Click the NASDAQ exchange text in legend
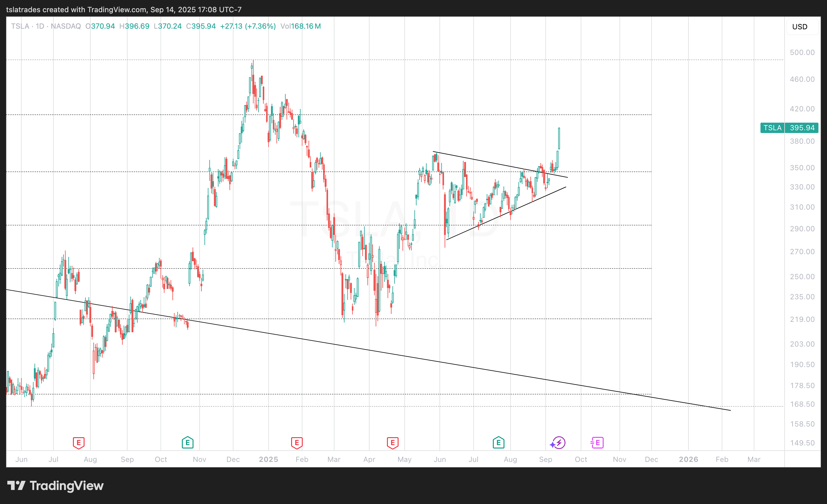The width and height of the screenshot is (827, 504). tap(66, 26)
